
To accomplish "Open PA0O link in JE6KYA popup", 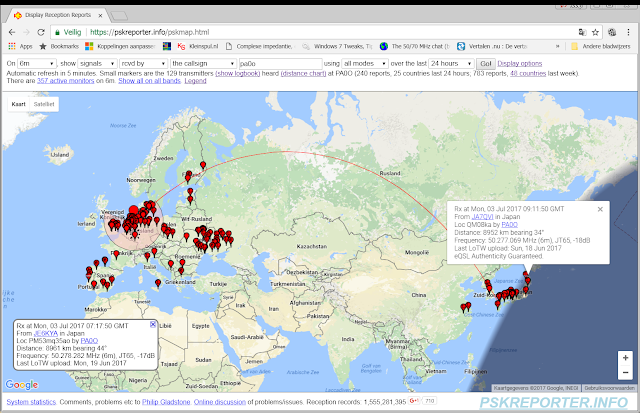I will point(89,341).
